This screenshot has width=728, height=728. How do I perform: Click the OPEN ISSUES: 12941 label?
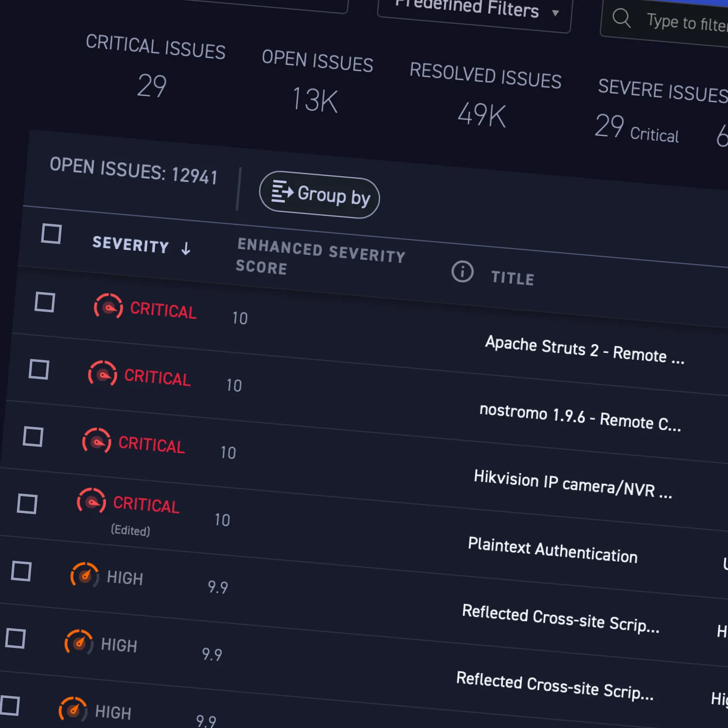pyautogui.click(x=133, y=171)
